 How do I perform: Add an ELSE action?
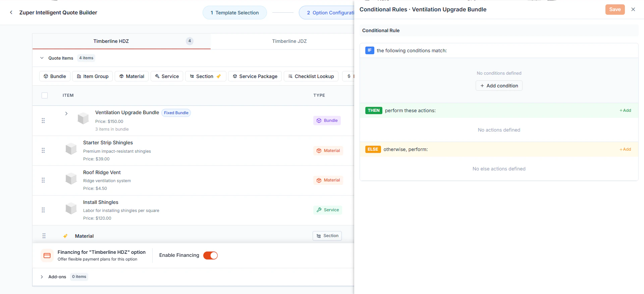[625, 149]
